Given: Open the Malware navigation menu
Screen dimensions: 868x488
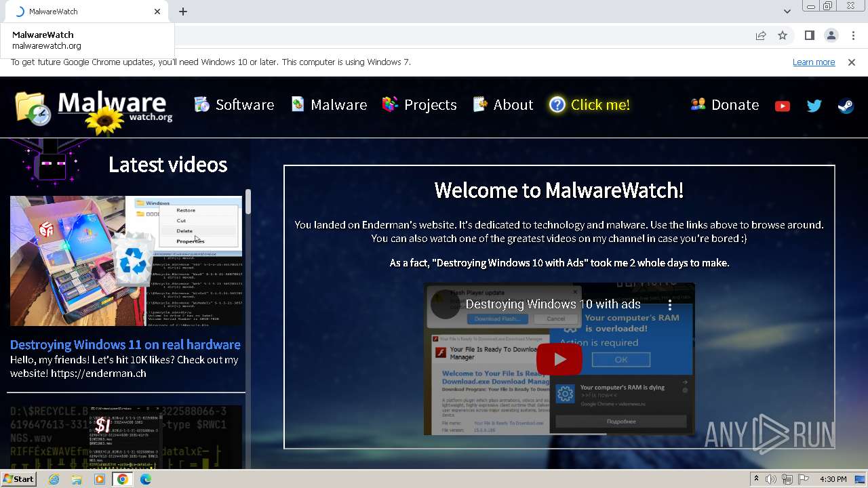Looking at the screenshot, I should pos(329,104).
